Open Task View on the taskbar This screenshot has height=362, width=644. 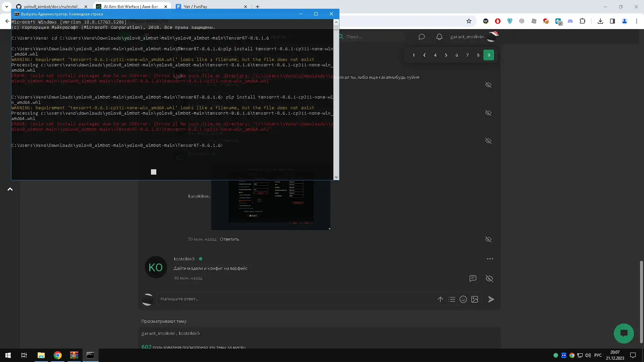pyautogui.click(x=24, y=355)
